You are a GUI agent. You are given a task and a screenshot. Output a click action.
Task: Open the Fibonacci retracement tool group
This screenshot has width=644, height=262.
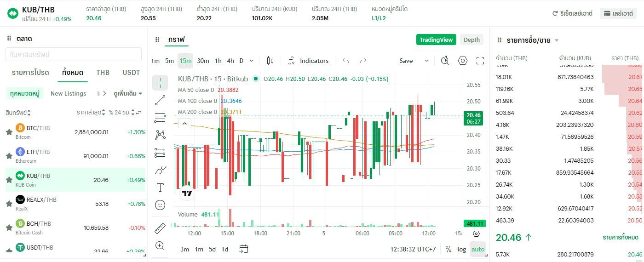tap(160, 117)
